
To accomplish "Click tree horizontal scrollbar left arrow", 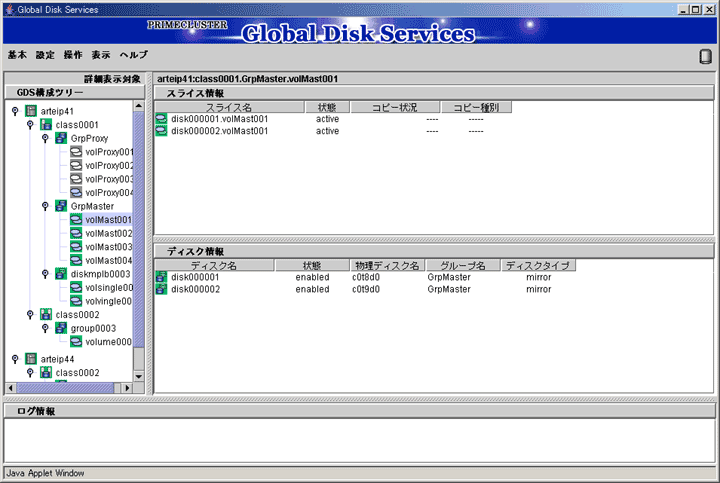I will pos(11,388).
